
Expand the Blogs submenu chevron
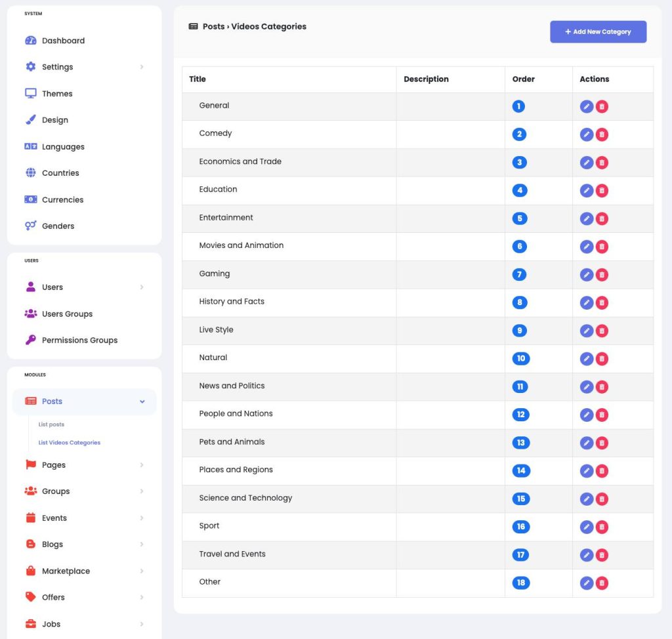[142, 545]
